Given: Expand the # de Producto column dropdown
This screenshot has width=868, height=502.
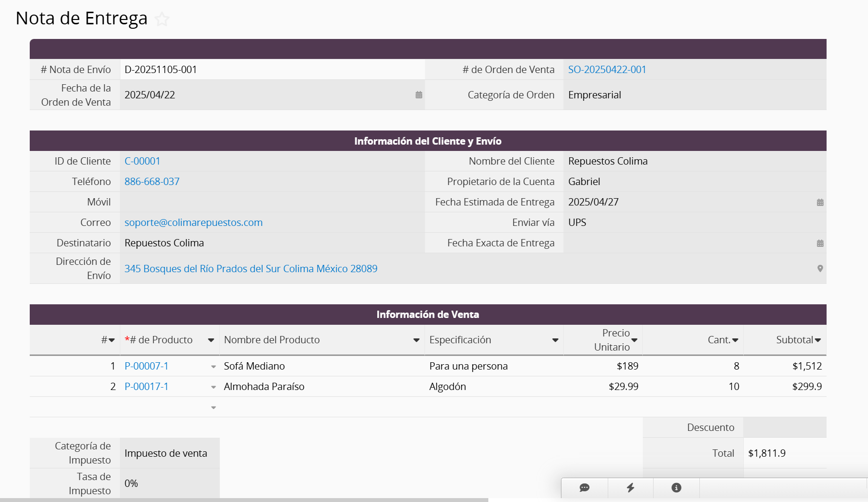Looking at the screenshot, I should [x=211, y=340].
